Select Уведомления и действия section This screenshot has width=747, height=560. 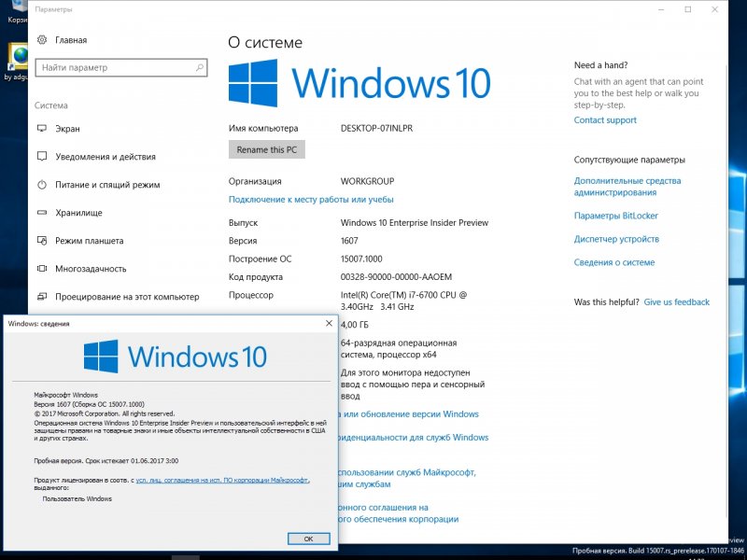click(106, 157)
